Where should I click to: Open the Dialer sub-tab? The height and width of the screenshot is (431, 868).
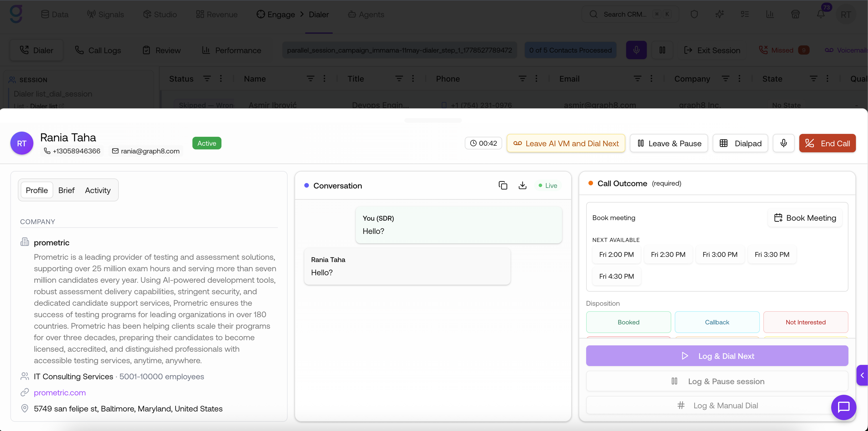37,50
